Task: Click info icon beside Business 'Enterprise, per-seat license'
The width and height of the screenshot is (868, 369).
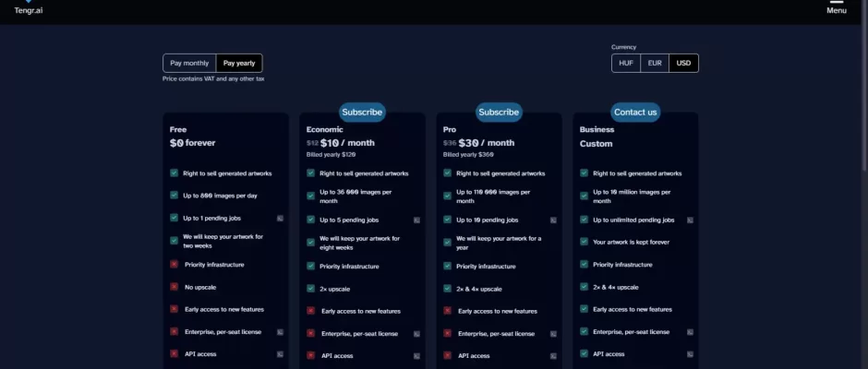Action: pyautogui.click(x=691, y=332)
